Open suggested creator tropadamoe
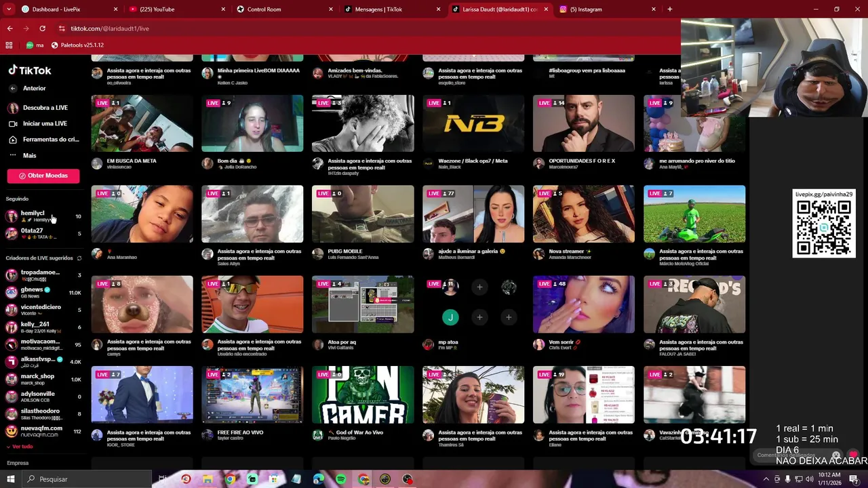 (43, 275)
